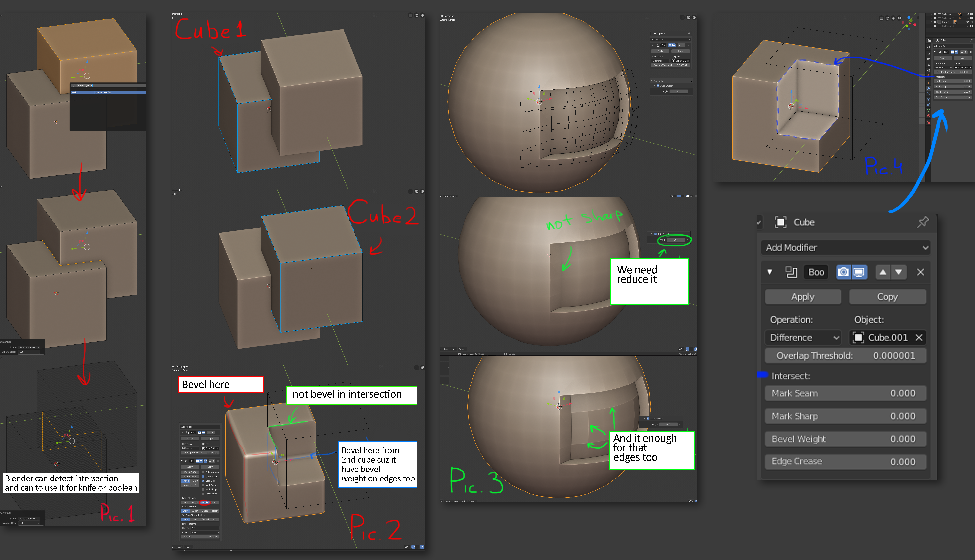Click Bevel Weight slider in large Cube panel

pyautogui.click(x=846, y=439)
